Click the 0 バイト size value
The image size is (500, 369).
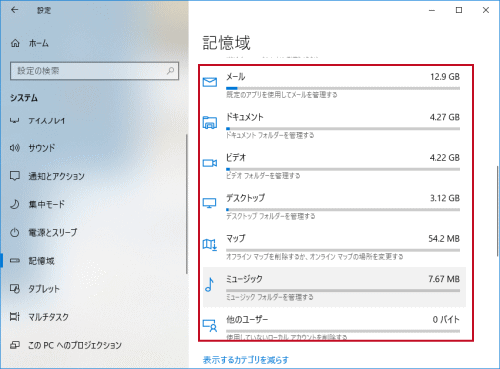[446, 320]
